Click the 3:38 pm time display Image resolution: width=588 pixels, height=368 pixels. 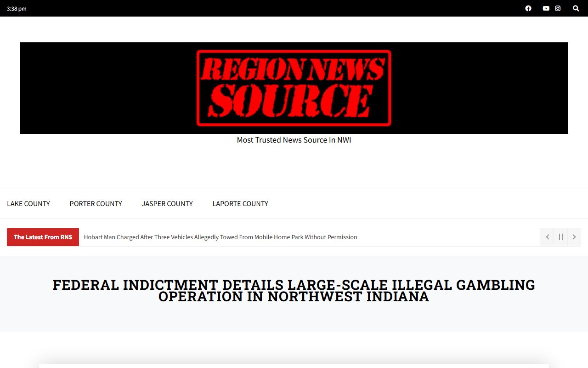tap(17, 8)
